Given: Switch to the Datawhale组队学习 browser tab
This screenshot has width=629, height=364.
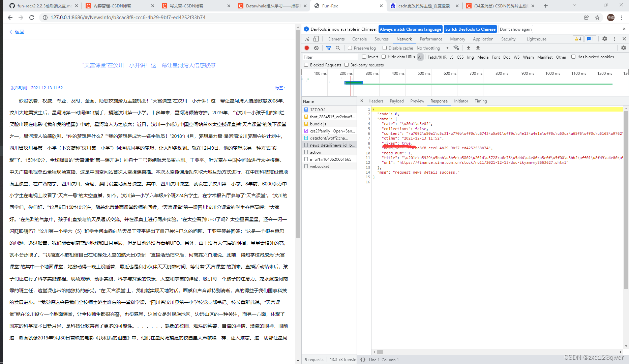Looking at the screenshot, I should click(x=272, y=6).
